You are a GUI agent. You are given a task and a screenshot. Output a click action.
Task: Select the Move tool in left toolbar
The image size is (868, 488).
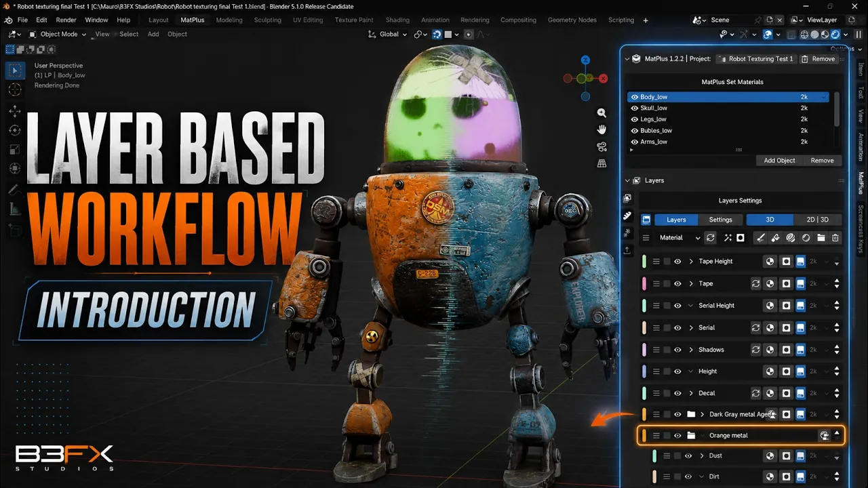pos(14,111)
